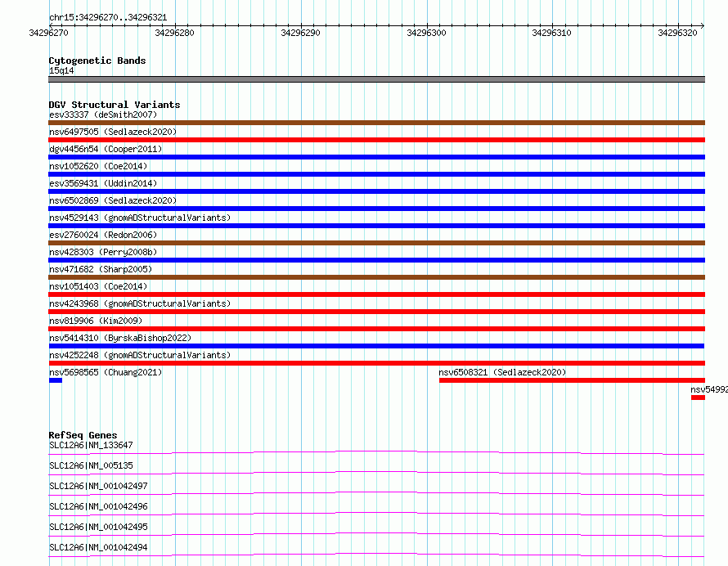Screen dimensions: 728x566
Task: Open esv3569431 (Uddin2014) label
Action: point(103,183)
